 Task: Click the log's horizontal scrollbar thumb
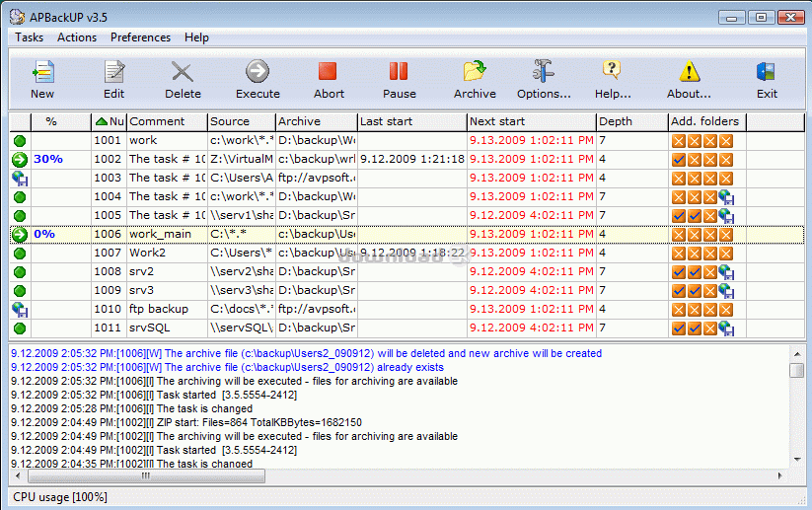[x=146, y=475]
